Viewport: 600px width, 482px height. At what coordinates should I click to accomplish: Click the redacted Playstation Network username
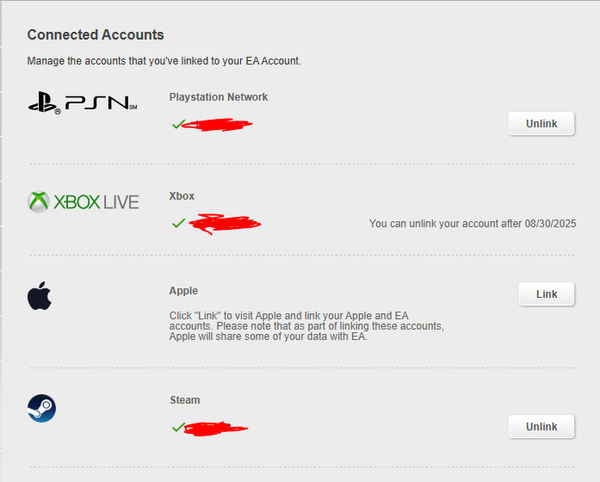tap(217, 125)
